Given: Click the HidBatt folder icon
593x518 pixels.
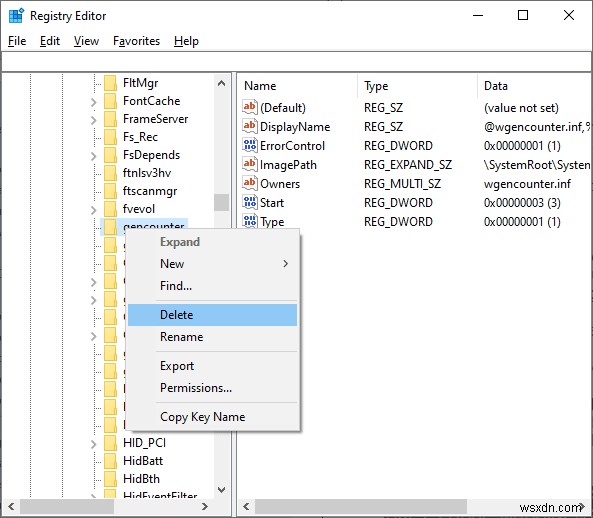Looking at the screenshot, I should (110, 461).
